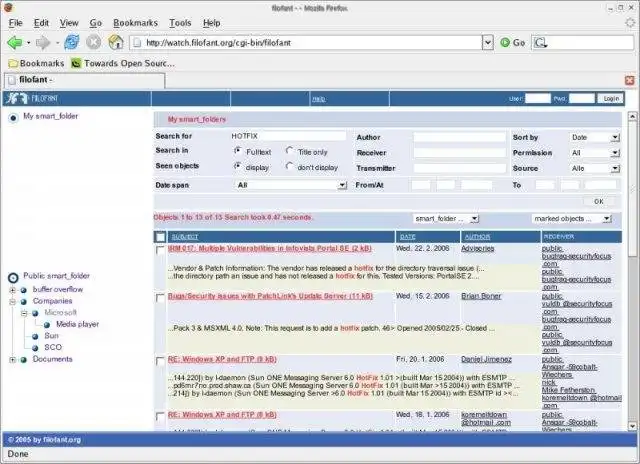The width and height of the screenshot is (640, 464).
Task: Select don't display radio button
Action: (289, 166)
